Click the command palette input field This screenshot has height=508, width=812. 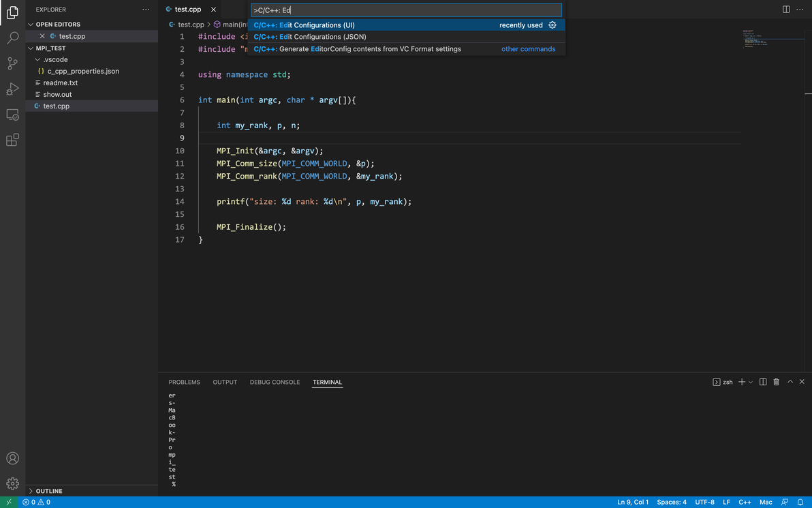click(x=407, y=10)
